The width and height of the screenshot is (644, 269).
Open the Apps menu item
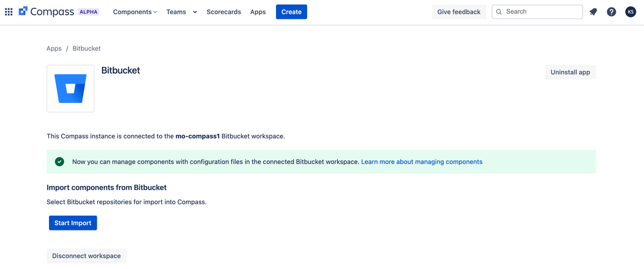tap(258, 12)
